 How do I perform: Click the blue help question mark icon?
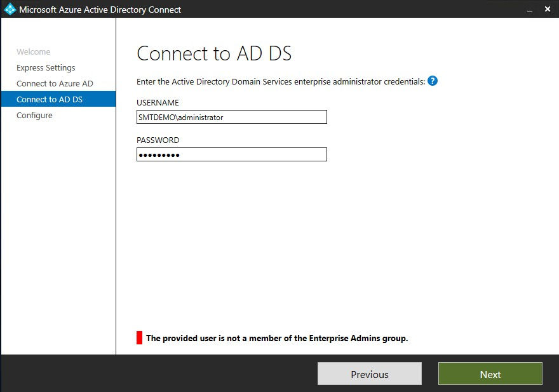pyautogui.click(x=433, y=81)
